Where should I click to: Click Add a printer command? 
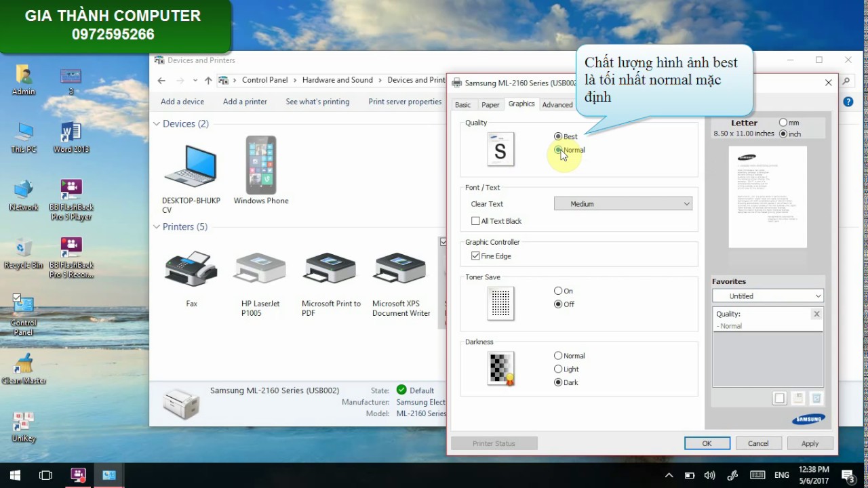click(x=245, y=102)
